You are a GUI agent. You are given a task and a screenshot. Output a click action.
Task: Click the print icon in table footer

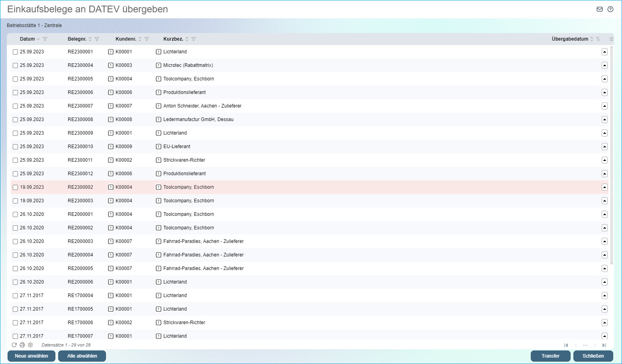pos(22,345)
